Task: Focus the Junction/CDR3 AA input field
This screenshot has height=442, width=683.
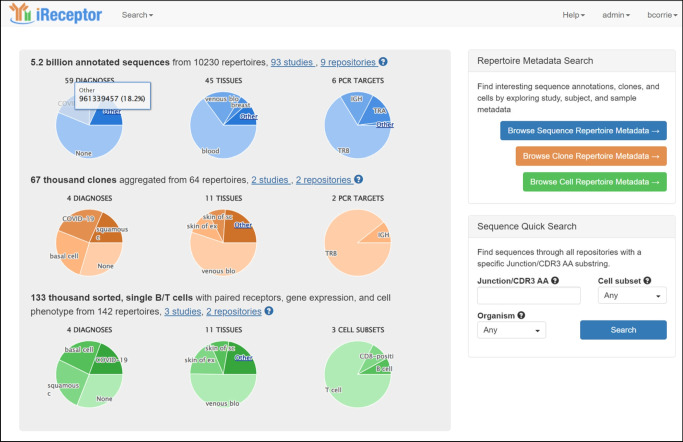Action: click(x=529, y=296)
